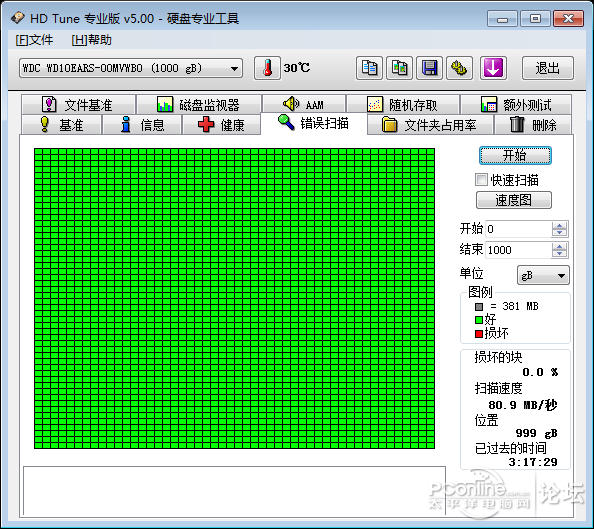Open the 磁盘监视器 disk monitor tab
This screenshot has width=594, height=529.
(x=199, y=105)
